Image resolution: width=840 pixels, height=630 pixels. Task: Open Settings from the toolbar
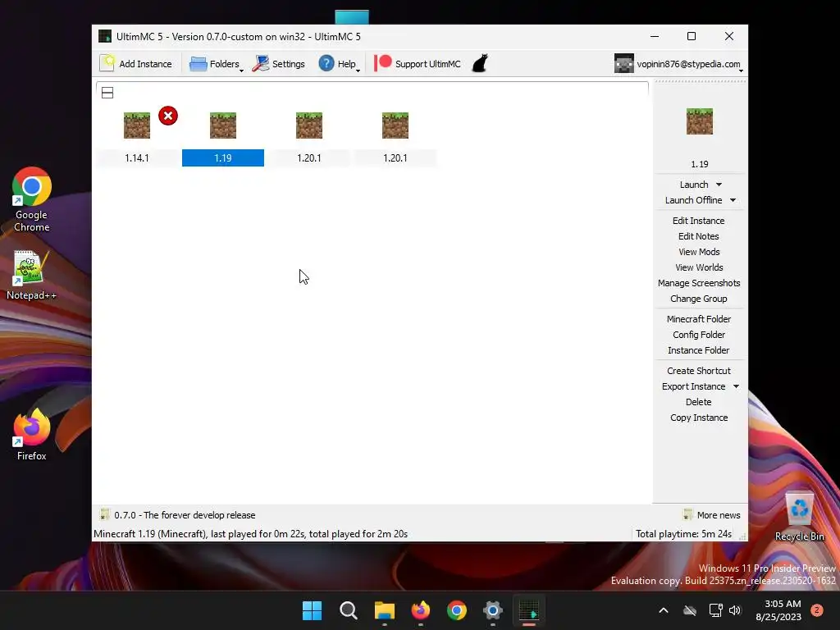279,64
